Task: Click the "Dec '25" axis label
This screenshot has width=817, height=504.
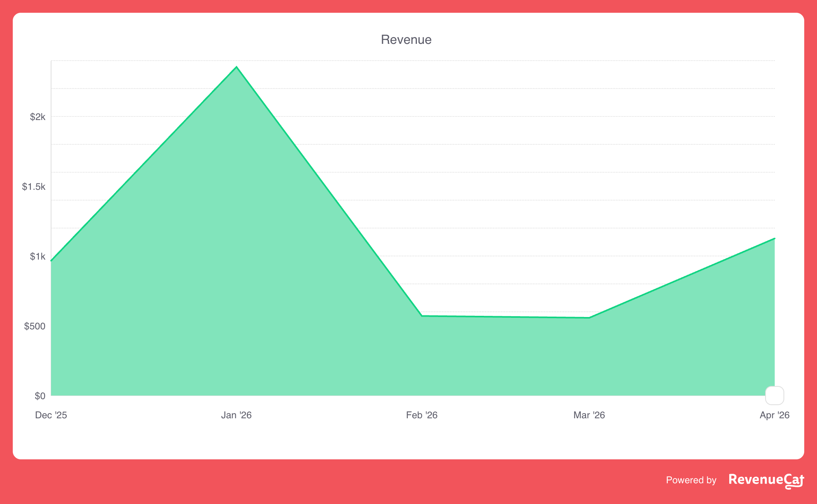Action: point(51,415)
